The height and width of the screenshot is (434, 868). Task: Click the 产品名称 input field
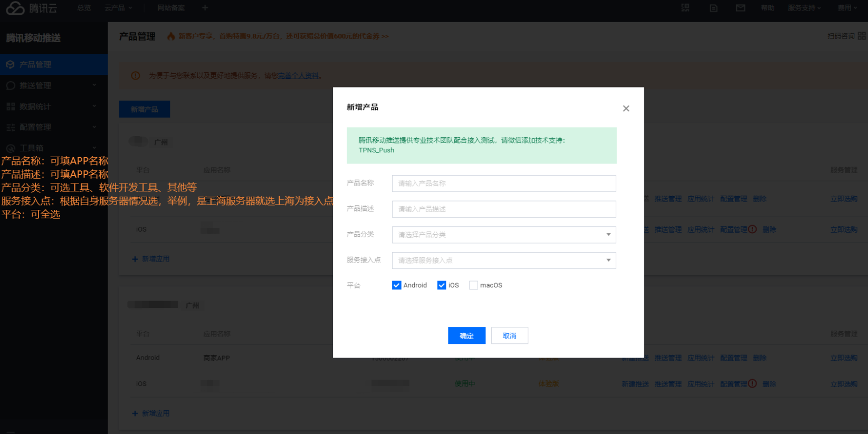[x=503, y=184]
